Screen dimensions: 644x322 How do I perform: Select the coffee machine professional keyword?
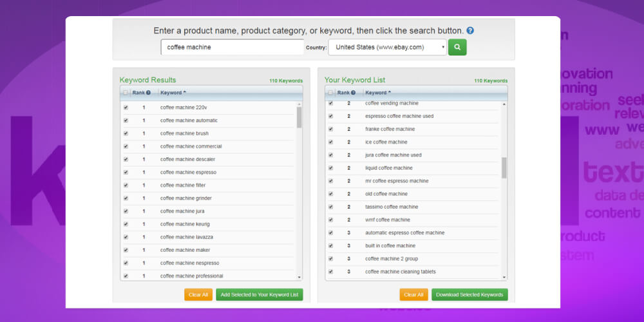(191, 276)
